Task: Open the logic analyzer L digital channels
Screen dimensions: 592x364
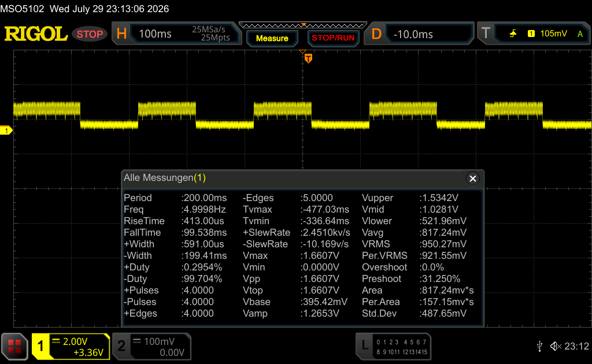Action: [393, 346]
